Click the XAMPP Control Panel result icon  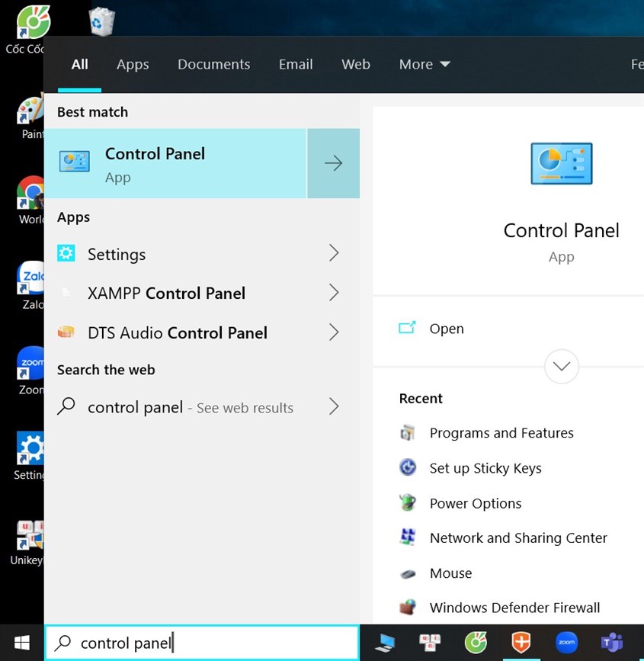pyautogui.click(x=66, y=293)
